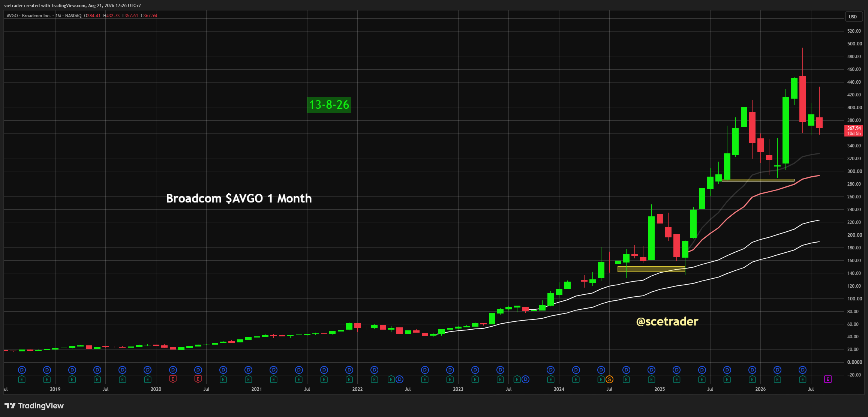This screenshot has width=868, height=417.
Task: Click the 300.00 price axis label
Action: 855,171
